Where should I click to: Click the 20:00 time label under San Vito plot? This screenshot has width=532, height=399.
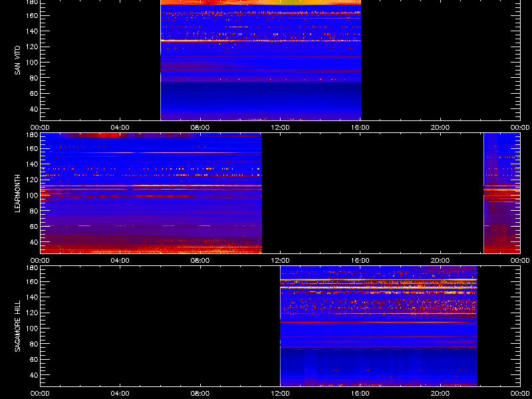coord(440,128)
